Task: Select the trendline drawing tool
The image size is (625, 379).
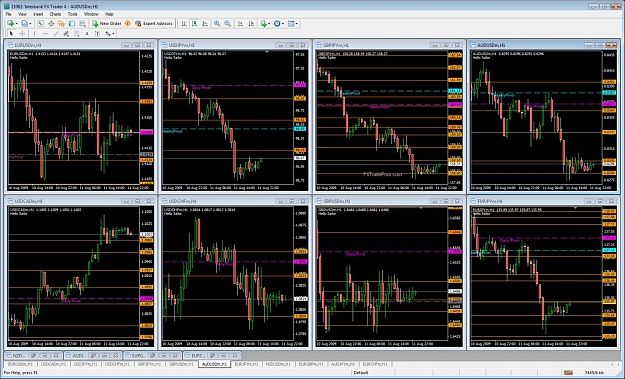Action: tap(56, 33)
